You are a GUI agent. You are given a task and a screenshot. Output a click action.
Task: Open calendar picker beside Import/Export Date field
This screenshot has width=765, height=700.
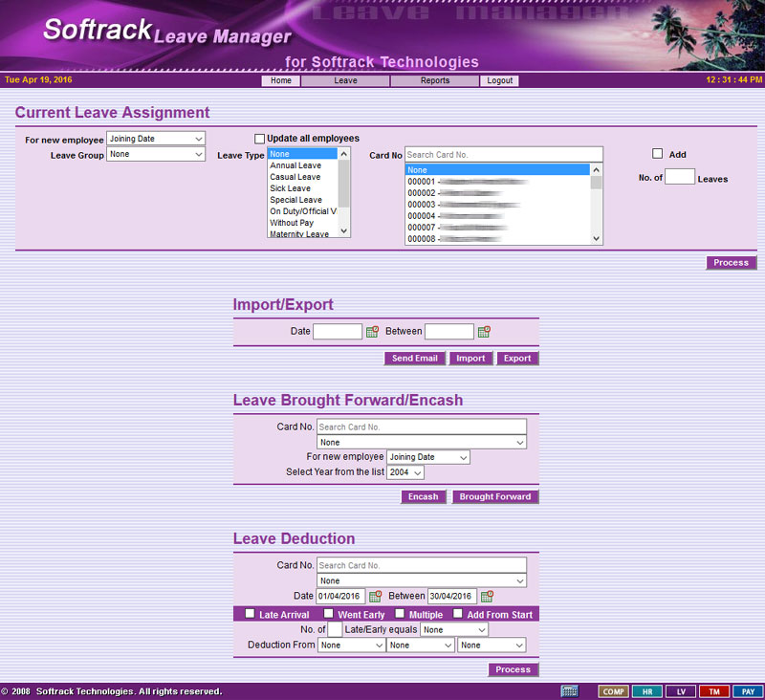(x=373, y=332)
